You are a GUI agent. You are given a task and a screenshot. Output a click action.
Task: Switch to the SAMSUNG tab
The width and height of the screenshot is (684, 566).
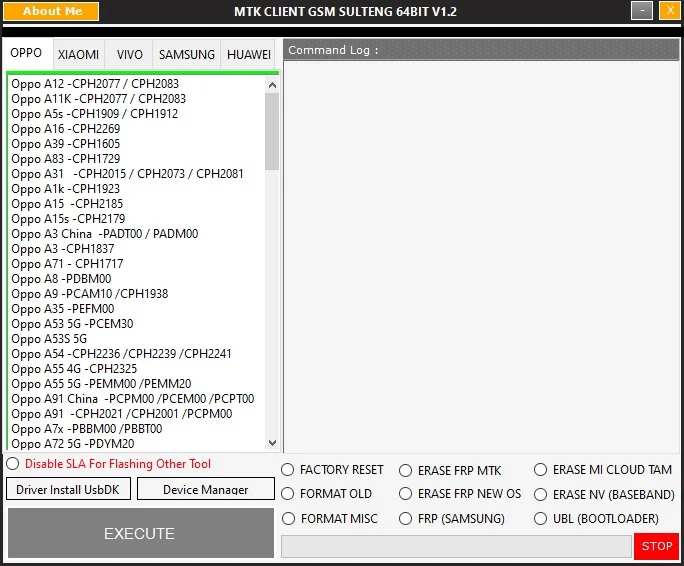(187, 55)
